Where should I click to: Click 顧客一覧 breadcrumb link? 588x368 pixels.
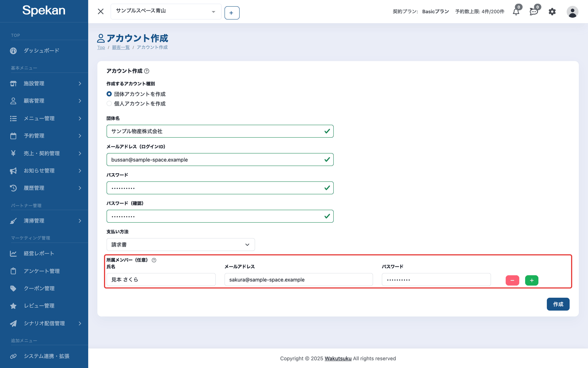coord(121,47)
